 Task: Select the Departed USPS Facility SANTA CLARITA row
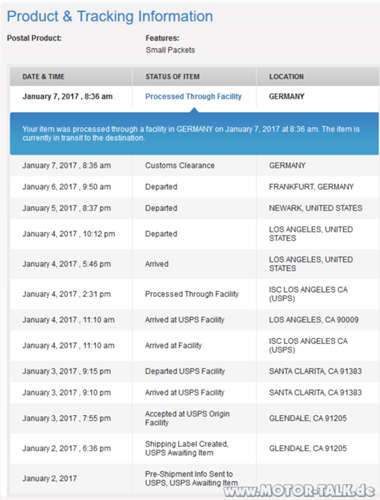(194, 371)
